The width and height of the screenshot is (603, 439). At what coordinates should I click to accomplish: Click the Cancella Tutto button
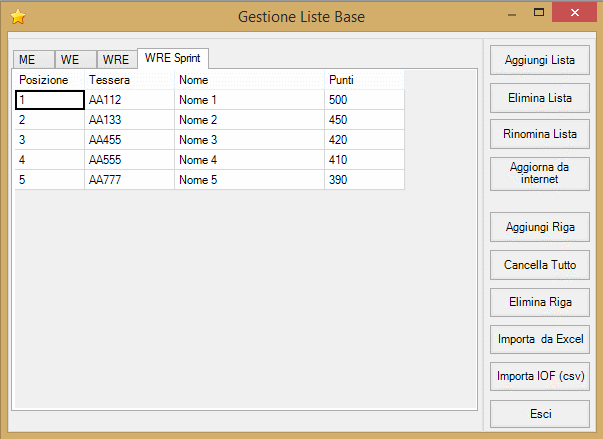[540, 265]
